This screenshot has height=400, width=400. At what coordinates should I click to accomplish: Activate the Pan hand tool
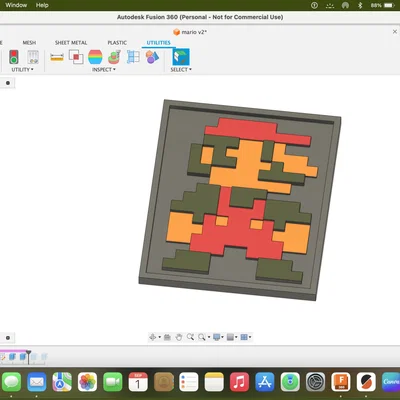pos(179,337)
